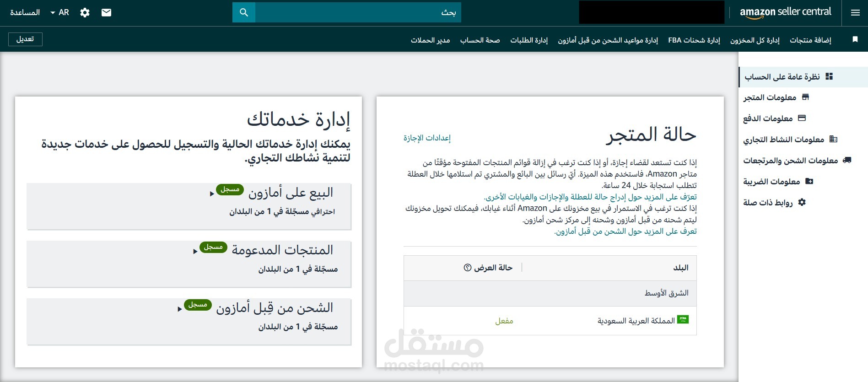
Task: Open the AR language dropdown
Action: pyautogui.click(x=60, y=12)
